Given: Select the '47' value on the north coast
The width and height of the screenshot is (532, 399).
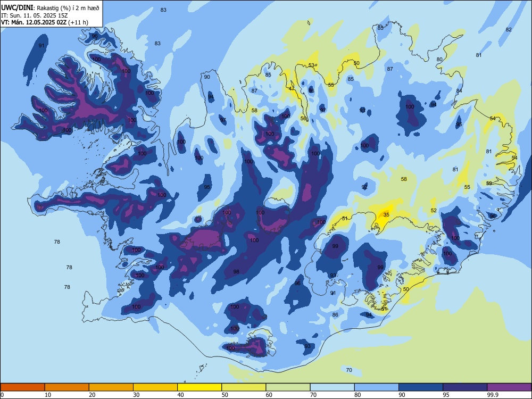Looking at the screenshot, I should tap(292, 88).
